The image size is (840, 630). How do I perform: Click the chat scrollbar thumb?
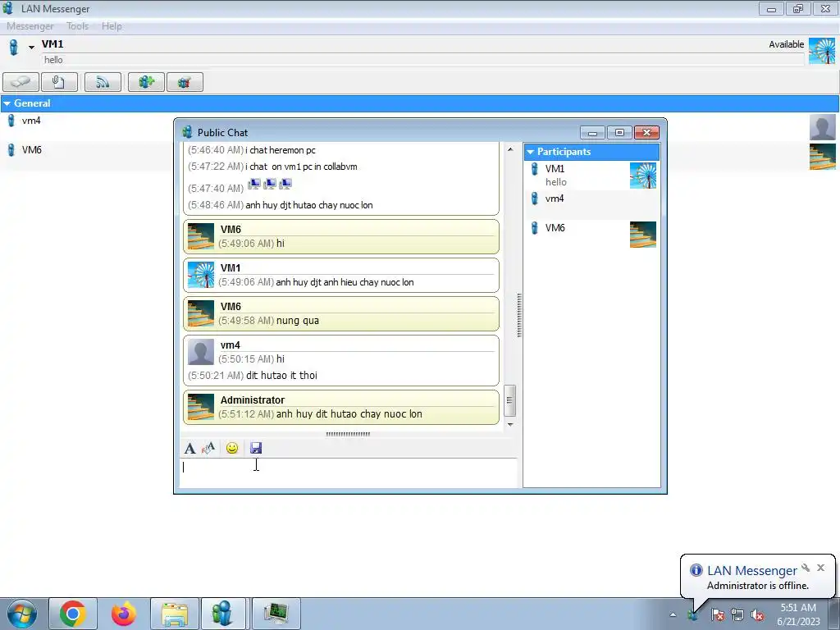510,400
